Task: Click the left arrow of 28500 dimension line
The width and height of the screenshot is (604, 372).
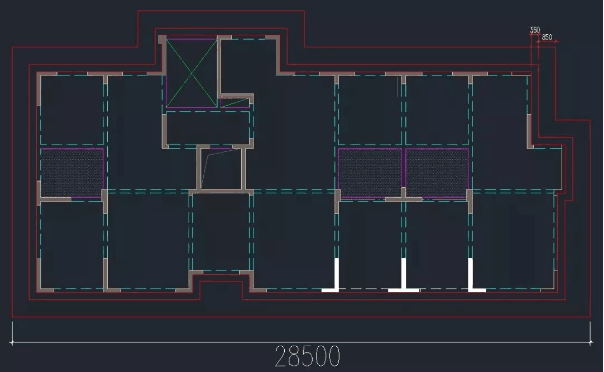Action: point(13,342)
